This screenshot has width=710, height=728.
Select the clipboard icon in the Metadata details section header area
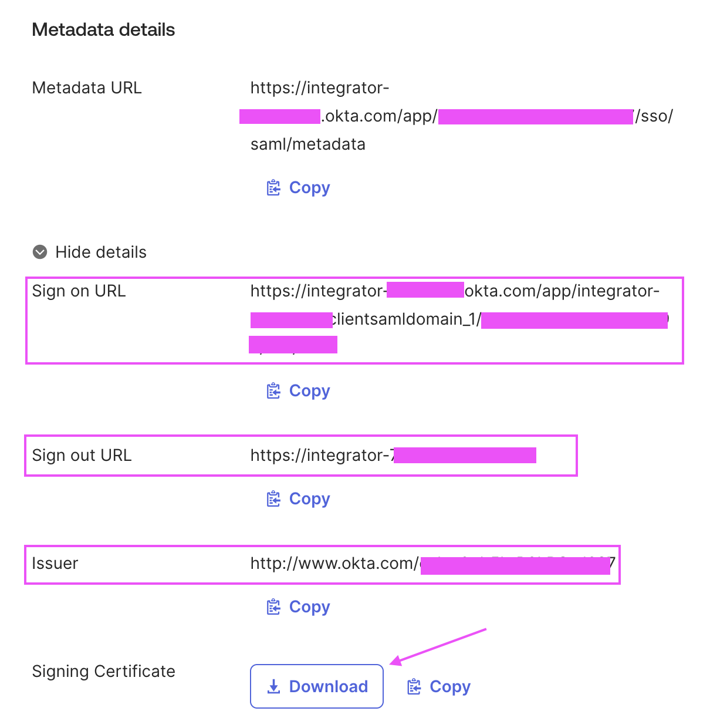point(273,187)
